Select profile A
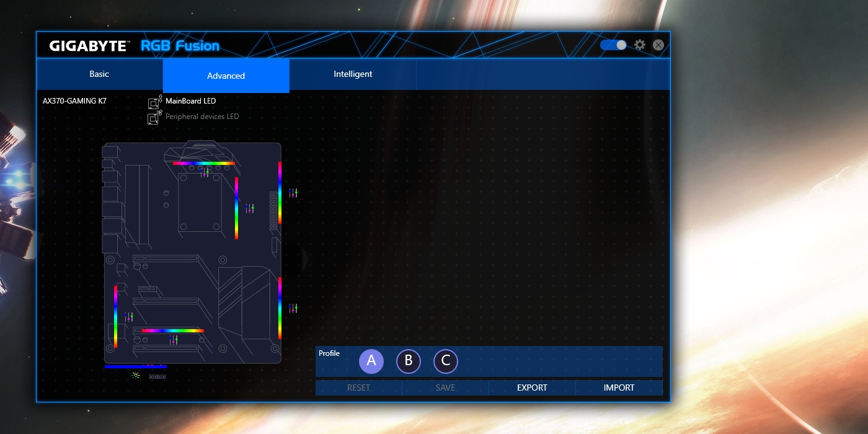The image size is (868, 434). coord(371,361)
